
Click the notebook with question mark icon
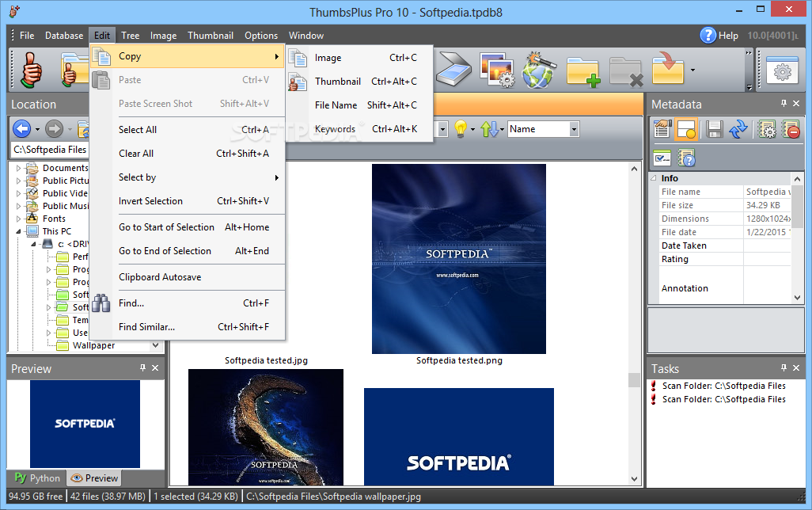[686, 158]
